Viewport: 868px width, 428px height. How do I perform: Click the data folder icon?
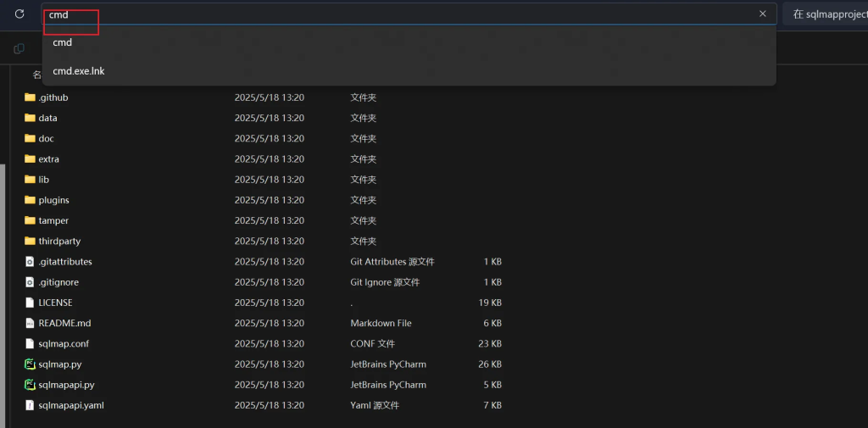[30, 118]
